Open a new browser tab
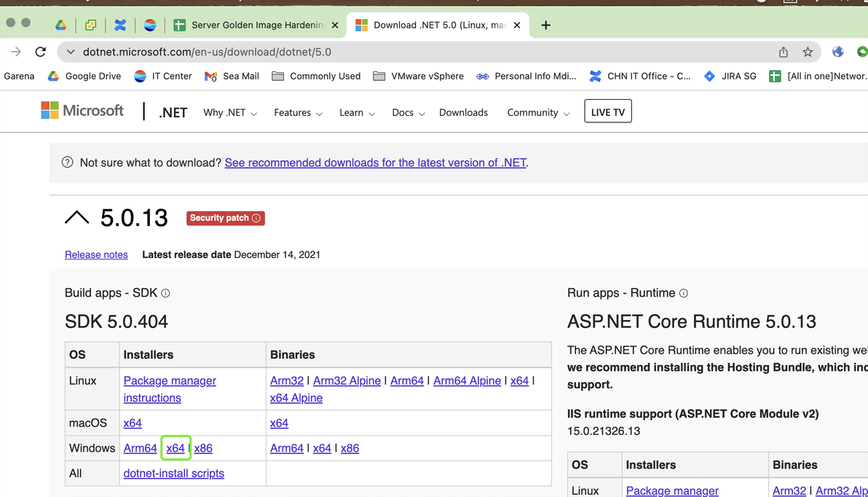Screen dimensions: 868x497 pyautogui.click(x=546, y=25)
